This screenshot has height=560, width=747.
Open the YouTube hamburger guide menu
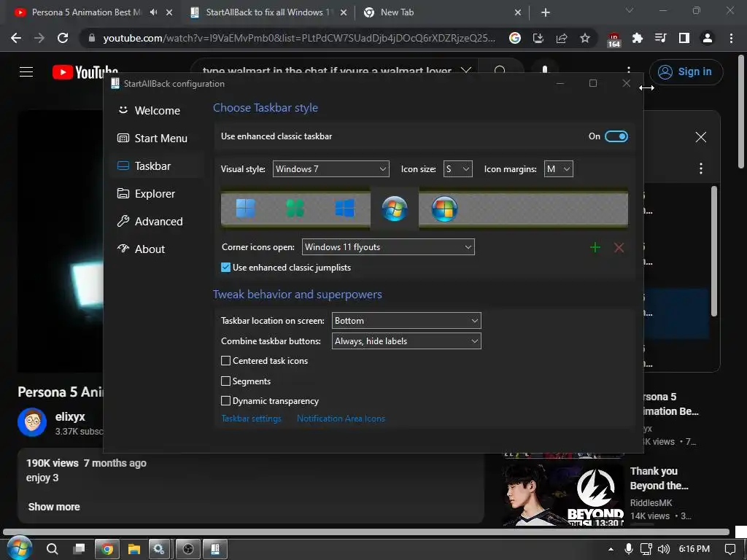point(26,72)
